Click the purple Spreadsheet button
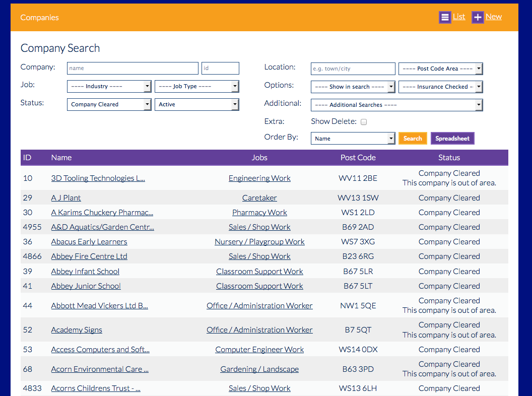Screen dimensions: 532x396 pos(452,139)
